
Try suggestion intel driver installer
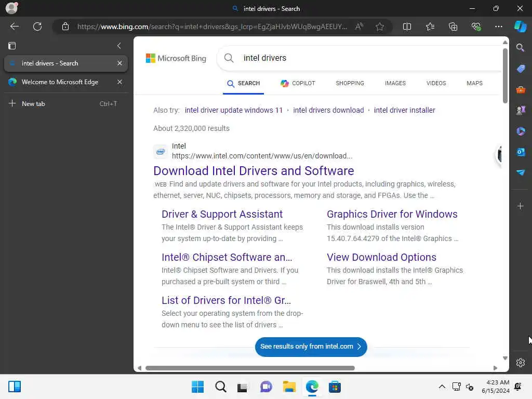[404, 110]
